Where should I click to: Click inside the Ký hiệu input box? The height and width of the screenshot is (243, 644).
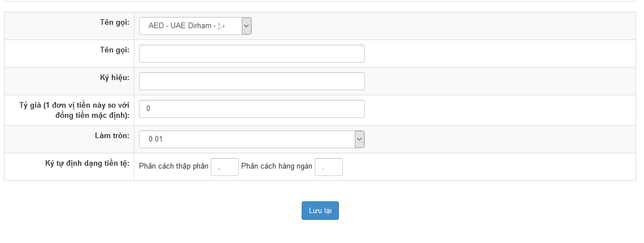(251, 81)
